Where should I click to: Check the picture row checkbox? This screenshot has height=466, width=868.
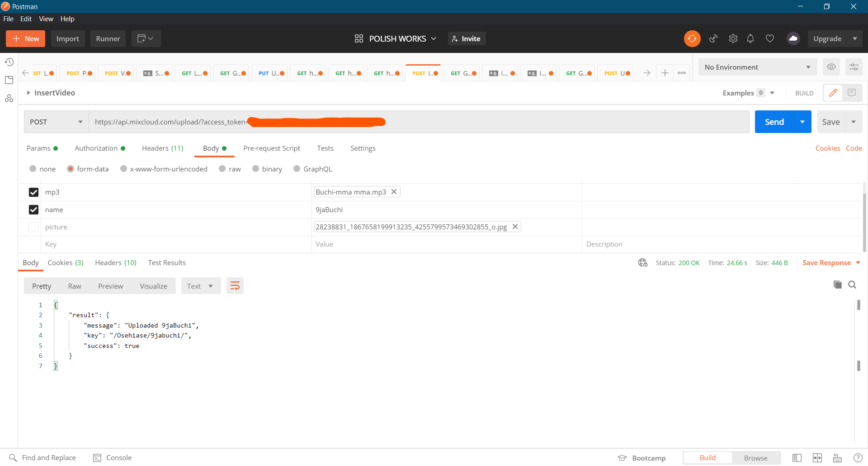[33, 227]
